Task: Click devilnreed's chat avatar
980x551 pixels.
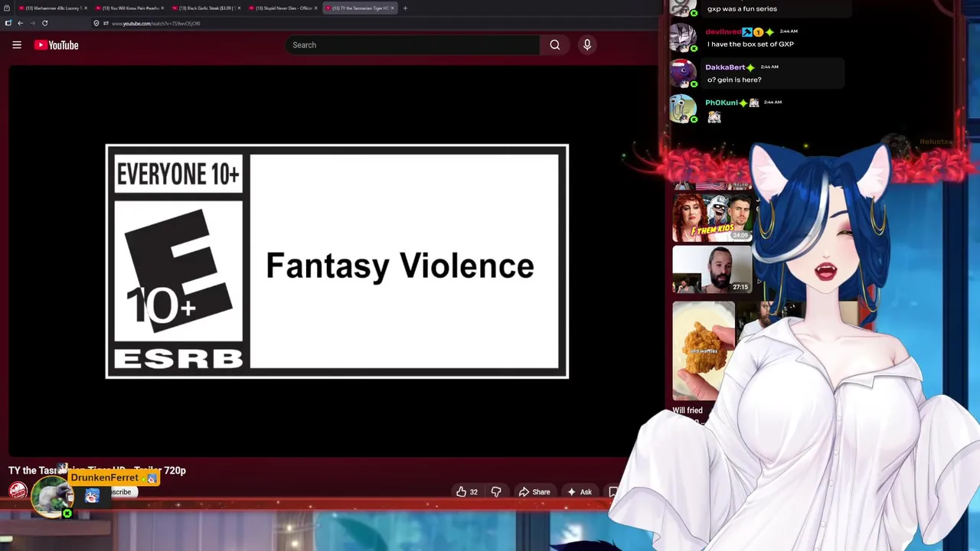Action: [683, 38]
